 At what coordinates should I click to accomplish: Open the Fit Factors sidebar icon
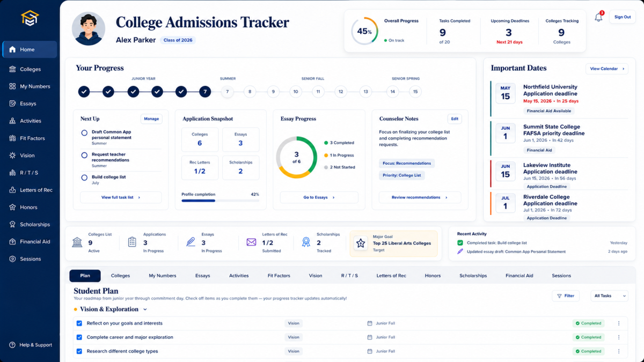click(x=12, y=138)
